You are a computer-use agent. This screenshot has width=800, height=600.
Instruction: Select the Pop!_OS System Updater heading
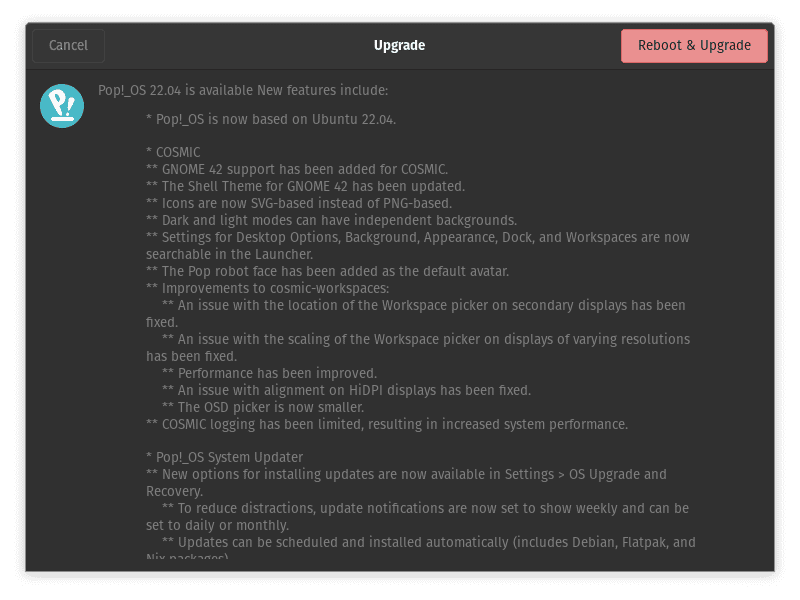point(224,457)
